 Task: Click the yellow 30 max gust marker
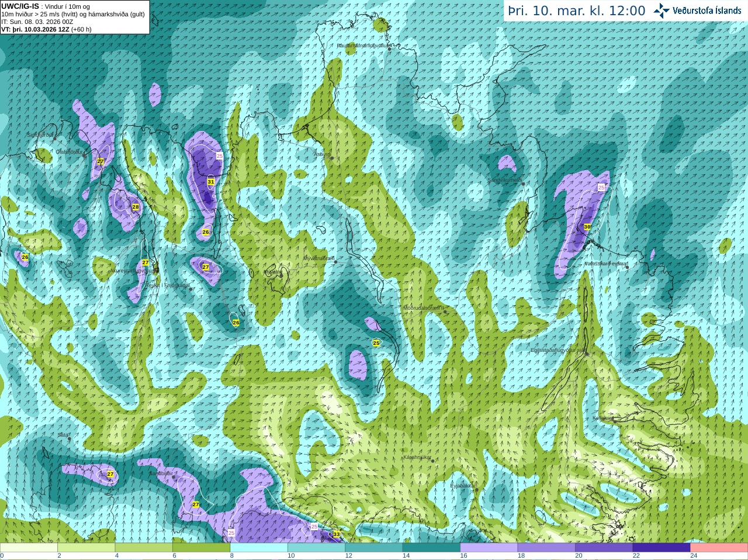click(x=587, y=227)
